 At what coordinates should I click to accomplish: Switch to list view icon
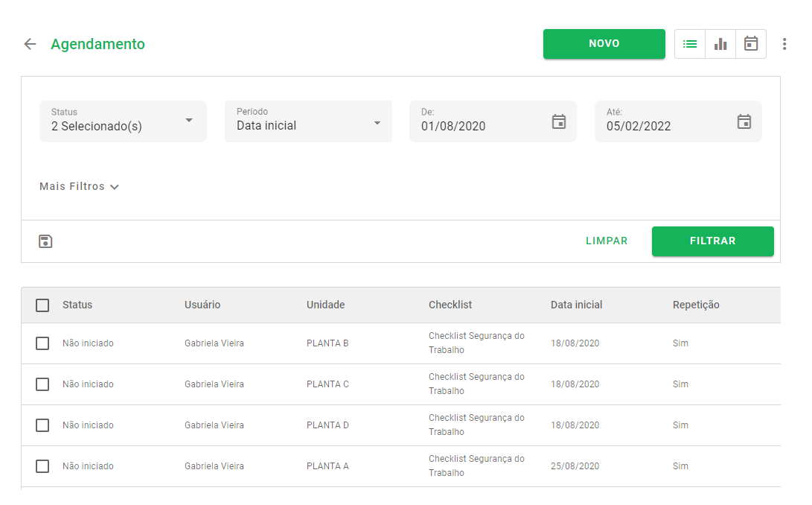click(x=690, y=44)
